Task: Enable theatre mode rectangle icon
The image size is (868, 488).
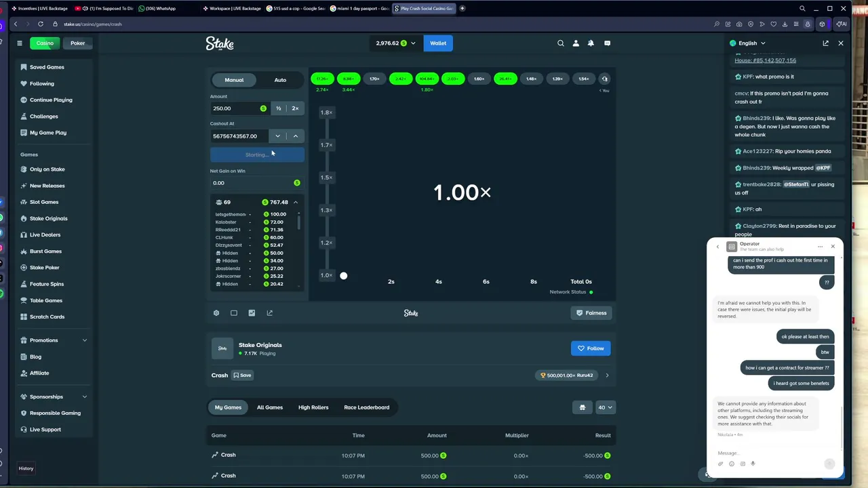Action: point(234,313)
